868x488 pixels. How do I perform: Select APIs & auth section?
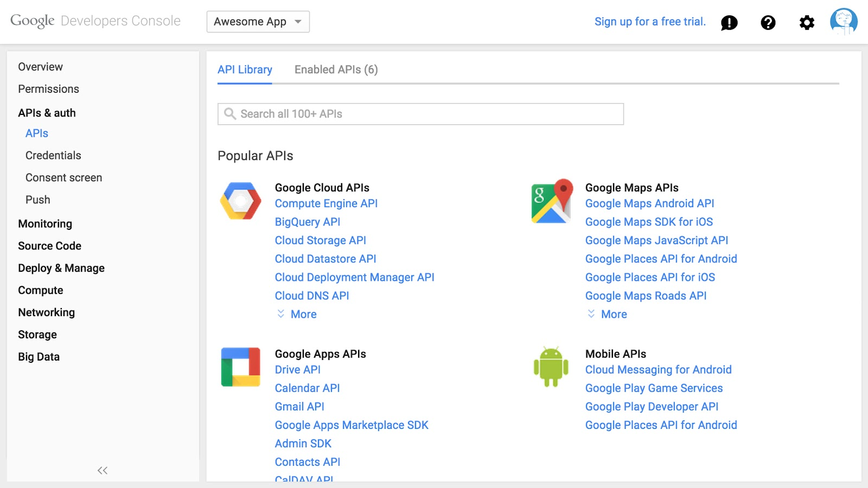click(47, 113)
